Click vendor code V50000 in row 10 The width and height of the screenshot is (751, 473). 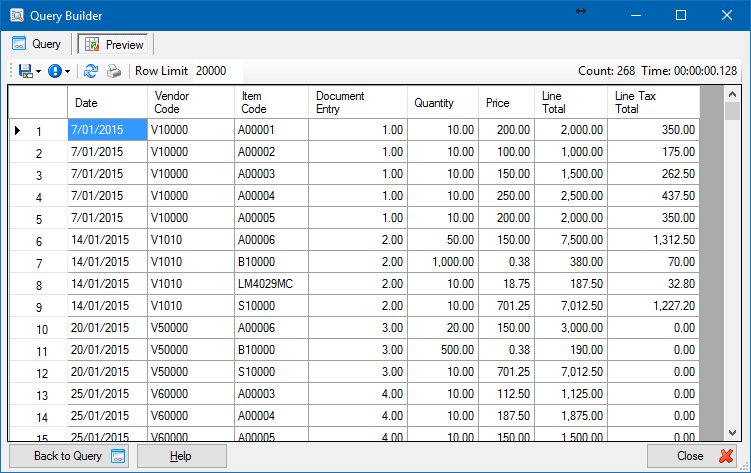(191, 328)
